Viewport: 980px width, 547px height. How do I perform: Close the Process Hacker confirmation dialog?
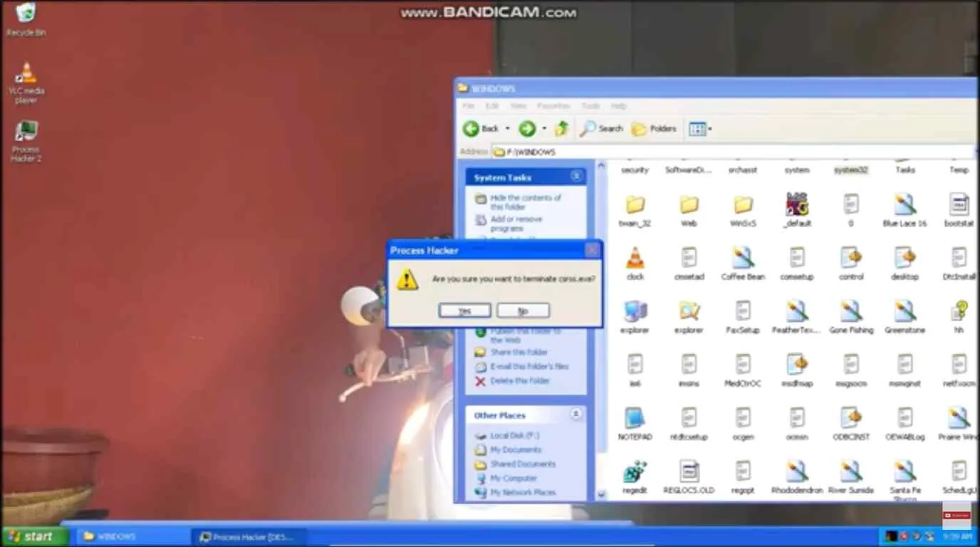click(x=591, y=250)
